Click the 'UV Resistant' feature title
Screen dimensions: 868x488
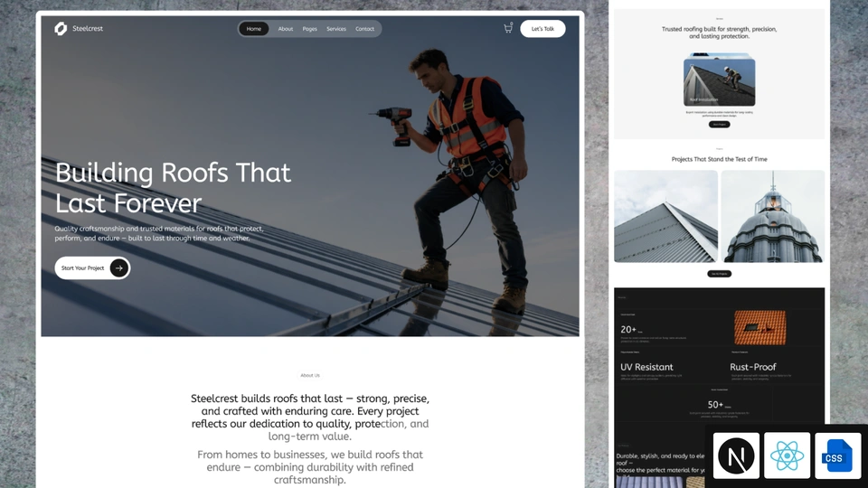click(x=646, y=367)
